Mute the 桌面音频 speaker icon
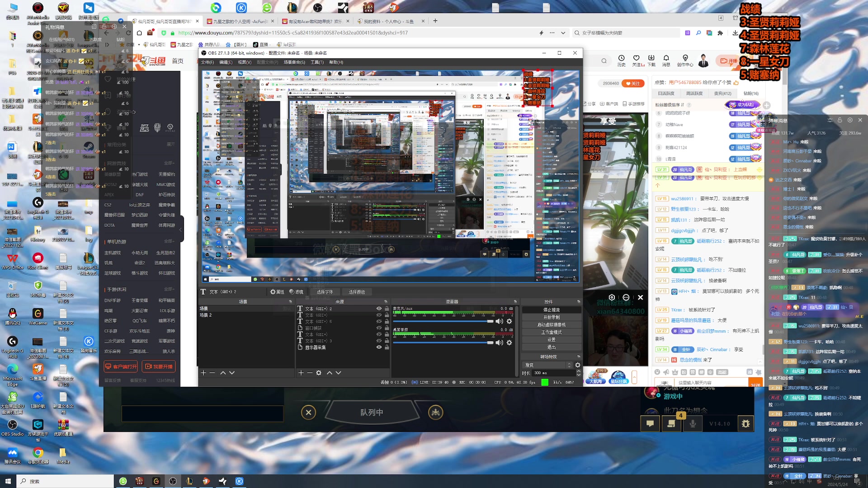The width and height of the screenshot is (868, 488). tap(499, 343)
